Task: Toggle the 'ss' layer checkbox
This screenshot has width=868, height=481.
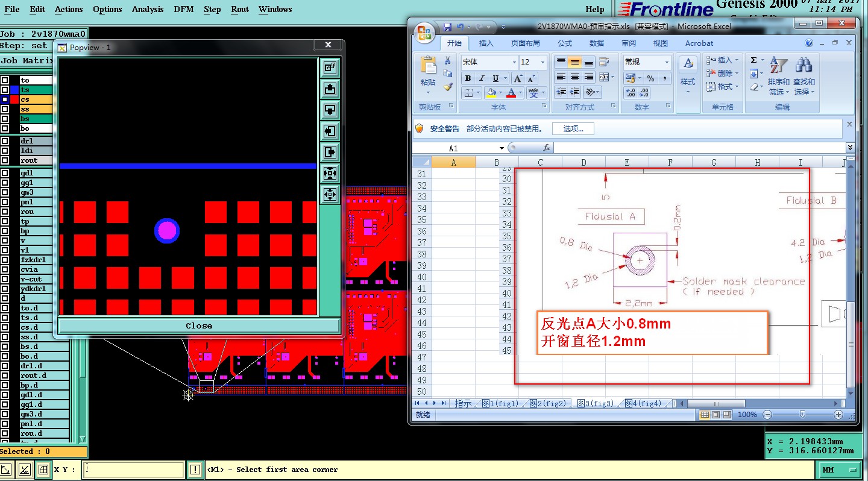Action: point(5,109)
